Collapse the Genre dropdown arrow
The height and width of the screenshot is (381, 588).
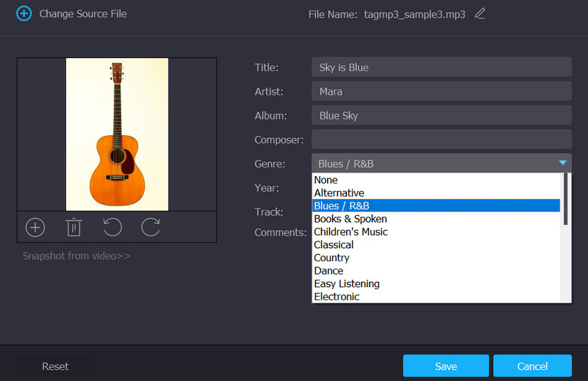pos(562,163)
